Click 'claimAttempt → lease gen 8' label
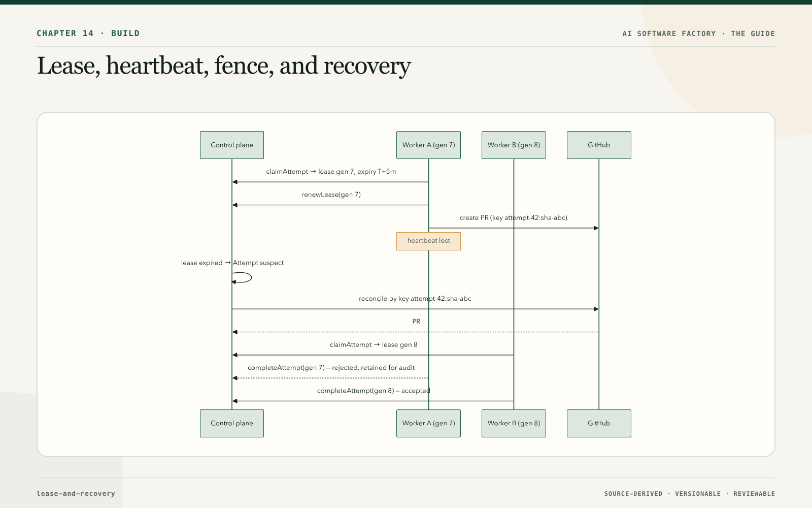812x508 pixels. (374, 344)
